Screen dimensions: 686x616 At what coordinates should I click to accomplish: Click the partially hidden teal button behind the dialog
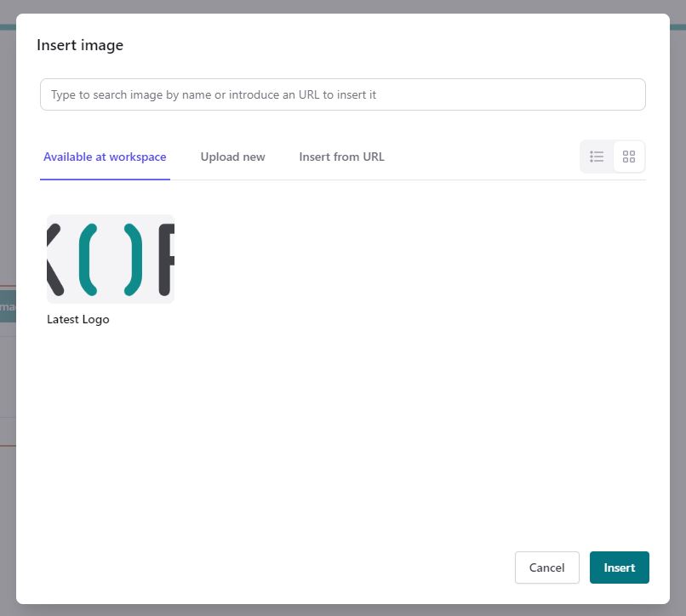[8, 306]
